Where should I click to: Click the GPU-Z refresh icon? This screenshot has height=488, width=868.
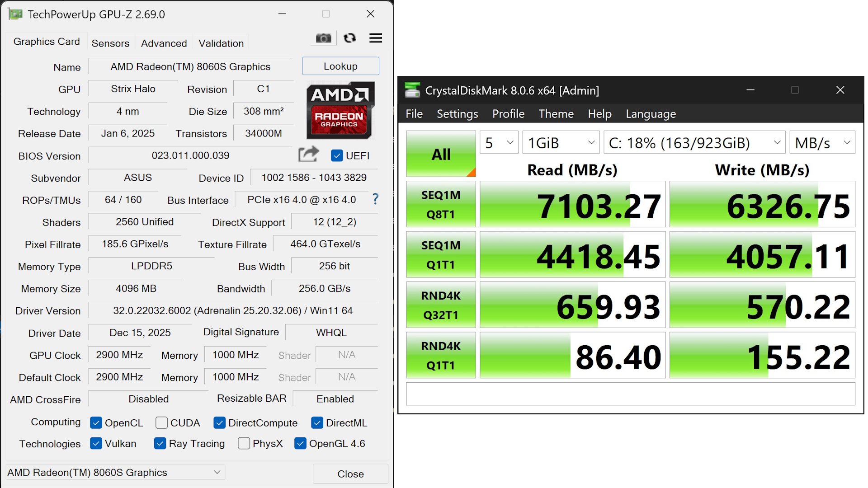point(349,38)
